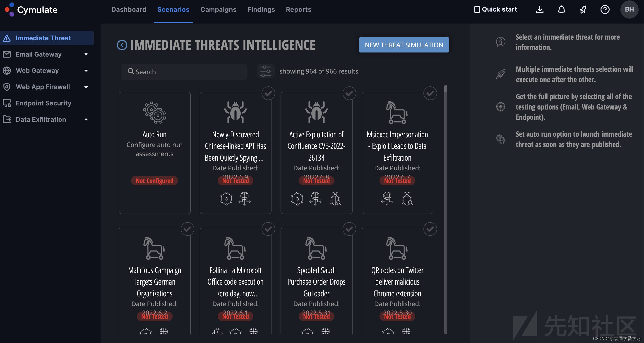Select QR codes on Twitter checkbox
The width and height of the screenshot is (644, 343).
point(430,229)
